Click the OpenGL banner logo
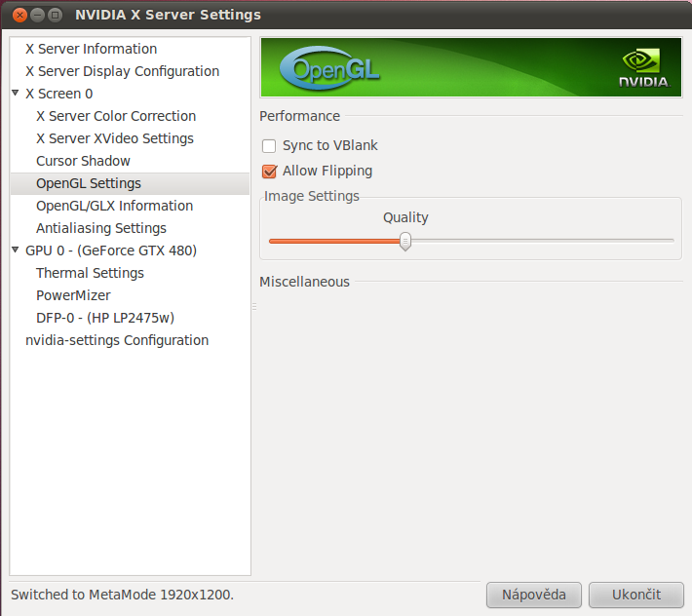This screenshot has width=692, height=616. coord(329,68)
